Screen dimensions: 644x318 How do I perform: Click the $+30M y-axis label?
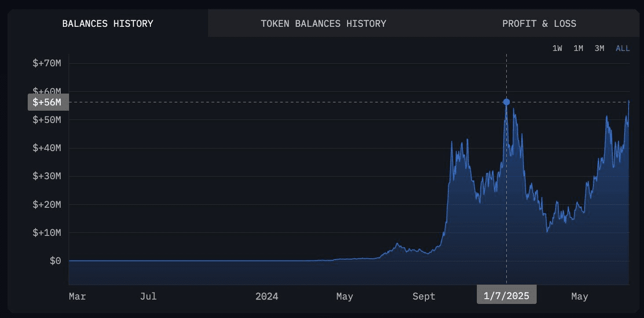click(x=46, y=176)
